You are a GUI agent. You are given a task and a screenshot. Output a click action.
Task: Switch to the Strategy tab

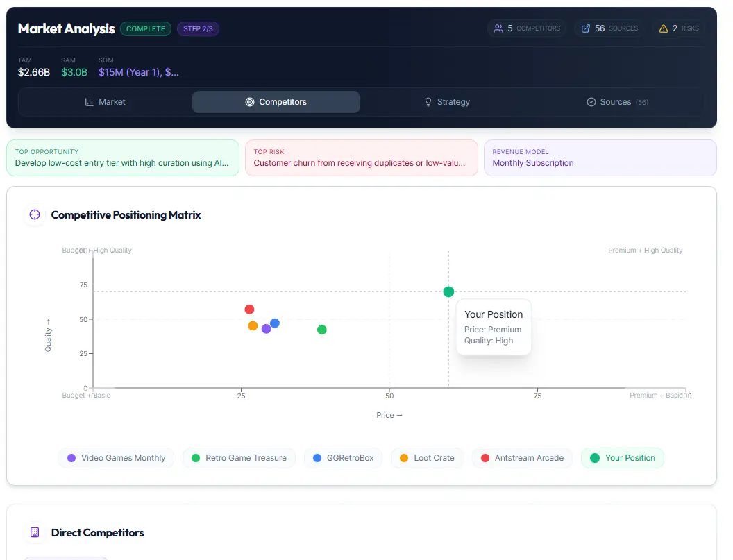[447, 102]
